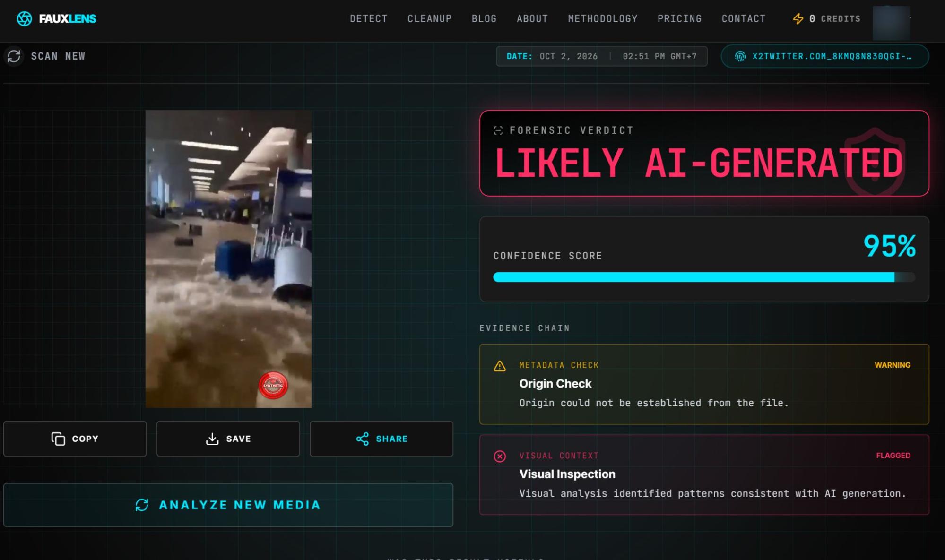Viewport: 945px width, 560px height.
Task: Open the Cleanup page
Action: pyautogui.click(x=430, y=18)
